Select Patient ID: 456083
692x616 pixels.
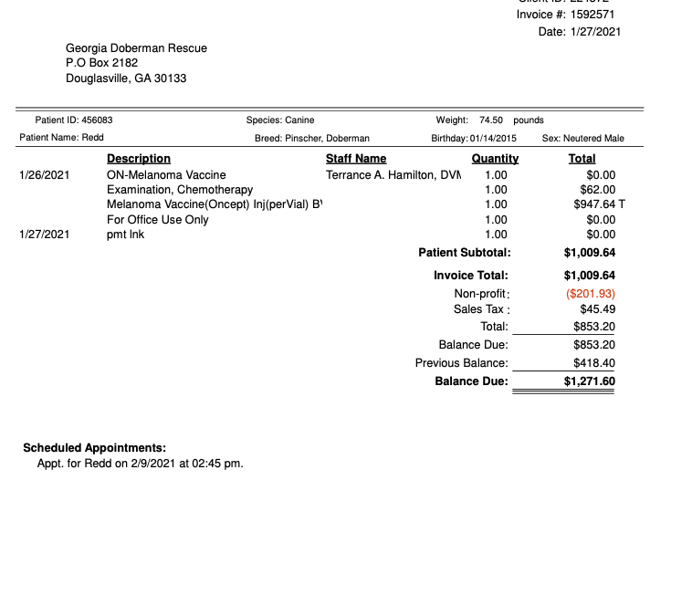(74, 120)
